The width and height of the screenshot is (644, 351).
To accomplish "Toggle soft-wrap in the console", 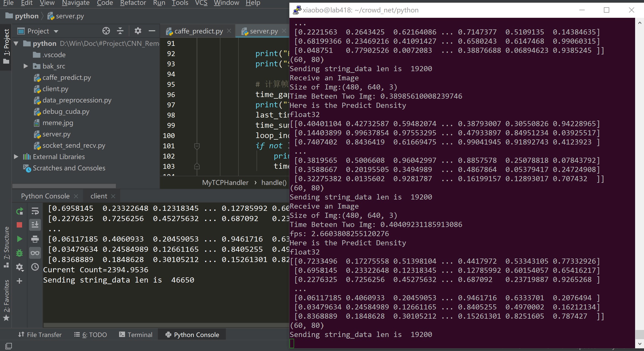I will pyautogui.click(x=35, y=211).
